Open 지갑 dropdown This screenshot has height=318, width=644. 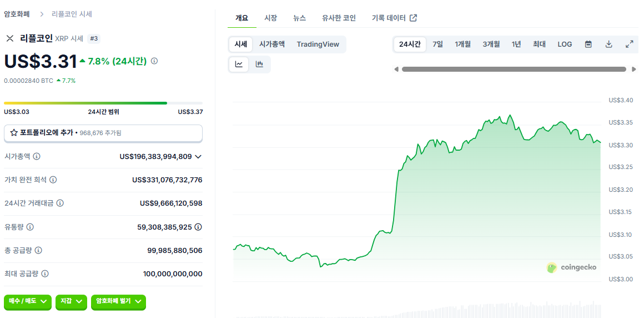click(72, 301)
